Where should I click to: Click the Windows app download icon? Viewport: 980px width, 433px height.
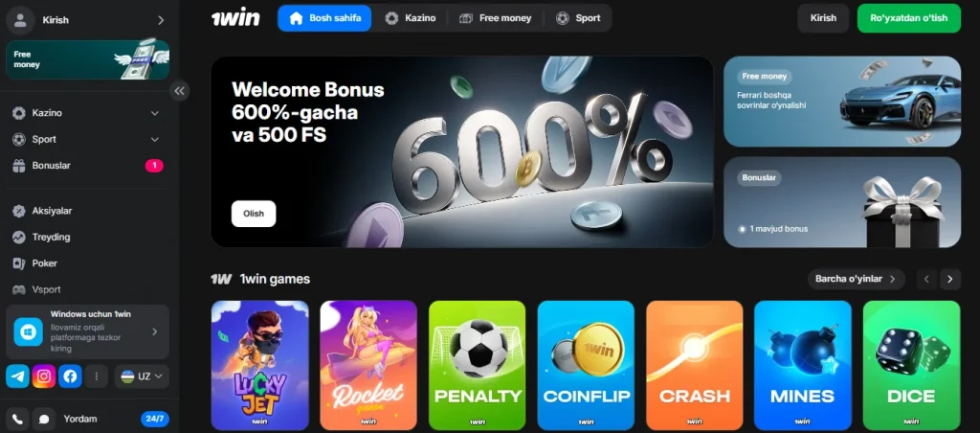pos(28,331)
